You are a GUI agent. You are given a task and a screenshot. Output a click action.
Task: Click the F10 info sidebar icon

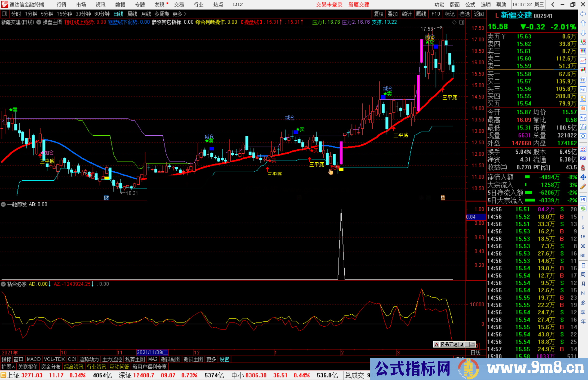(583, 89)
